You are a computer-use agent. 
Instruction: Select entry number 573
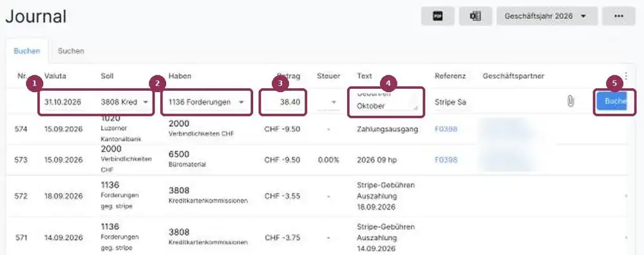pyautogui.click(x=21, y=160)
